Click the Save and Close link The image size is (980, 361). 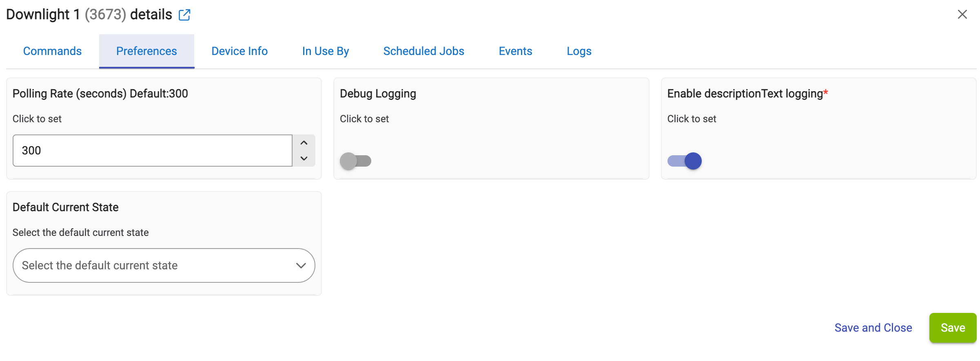point(873,328)
